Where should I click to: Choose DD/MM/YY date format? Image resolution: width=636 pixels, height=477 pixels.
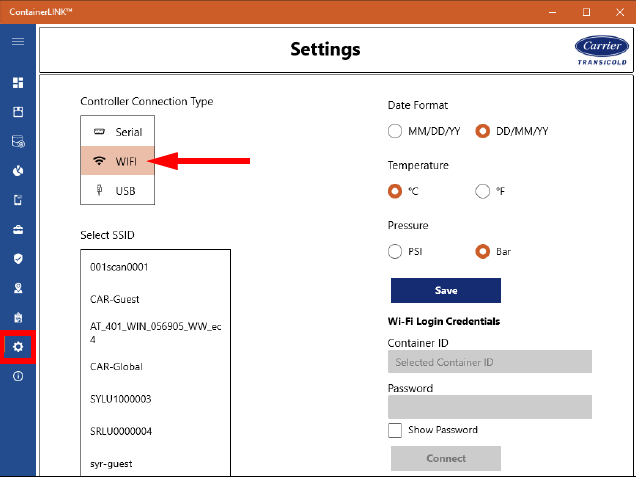click(483, 131)
